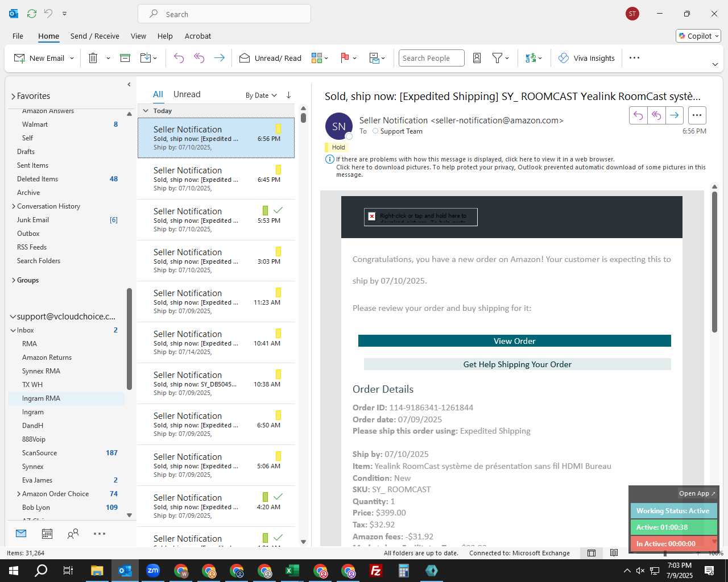Click the Reply All icon in ribbon

(x=199, y=58)
